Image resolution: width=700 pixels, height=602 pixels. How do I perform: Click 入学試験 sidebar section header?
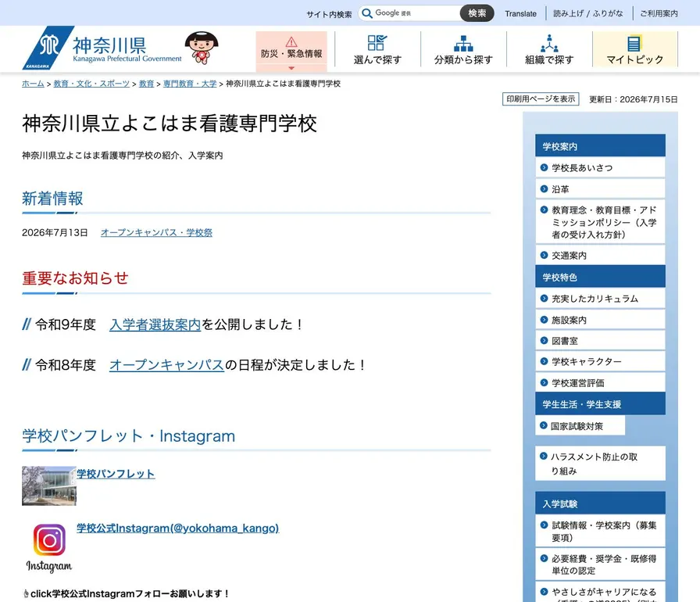(x=600, y=503)
